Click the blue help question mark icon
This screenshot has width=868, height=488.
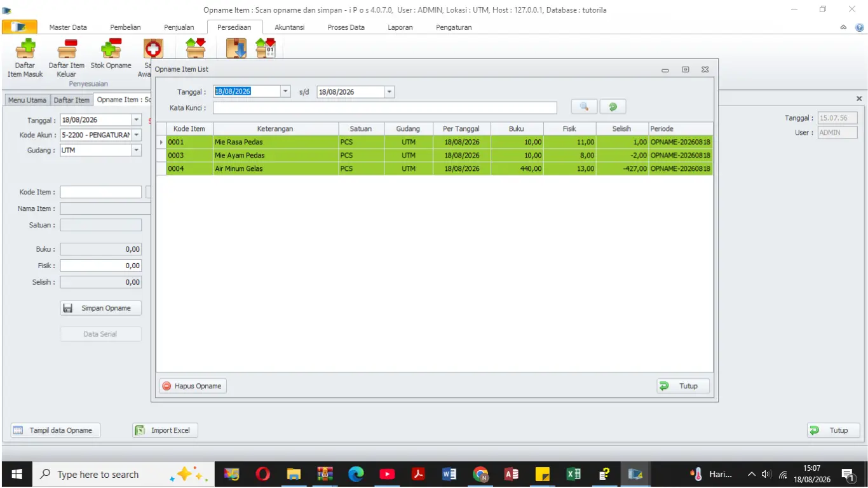tap(860, 27)
